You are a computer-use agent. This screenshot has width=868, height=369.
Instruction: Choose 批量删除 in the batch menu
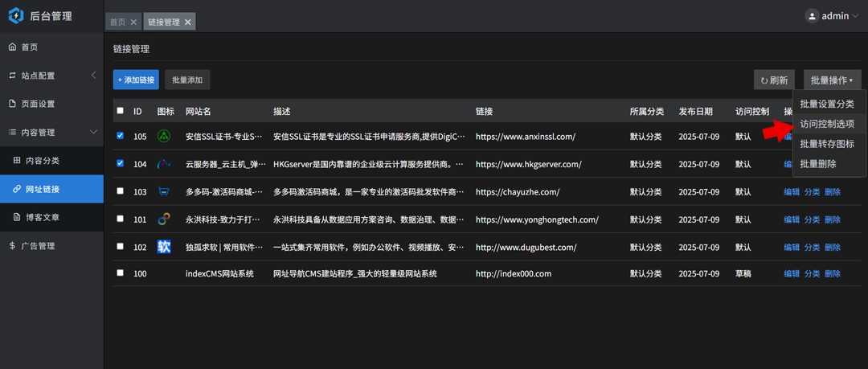(818, 164)
